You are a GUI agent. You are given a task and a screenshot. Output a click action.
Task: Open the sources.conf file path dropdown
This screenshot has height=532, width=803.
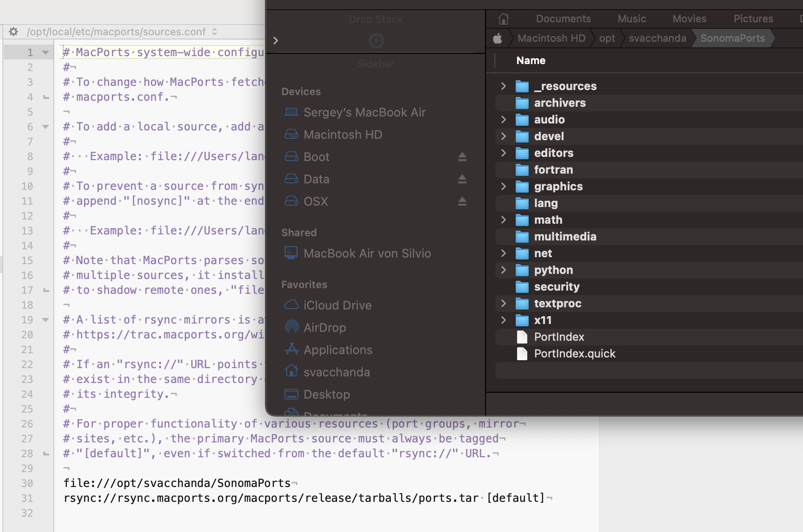pos(122,32)
